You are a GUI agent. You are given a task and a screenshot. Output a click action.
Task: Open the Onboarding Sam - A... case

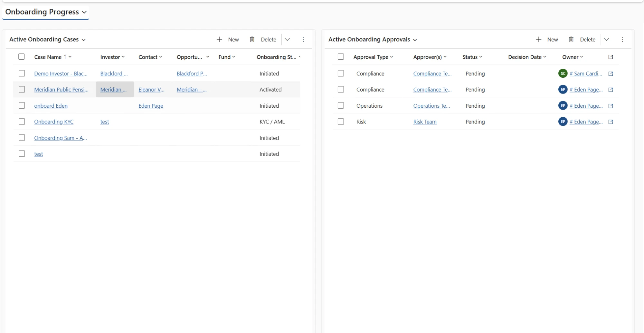[x=61, y=138]
